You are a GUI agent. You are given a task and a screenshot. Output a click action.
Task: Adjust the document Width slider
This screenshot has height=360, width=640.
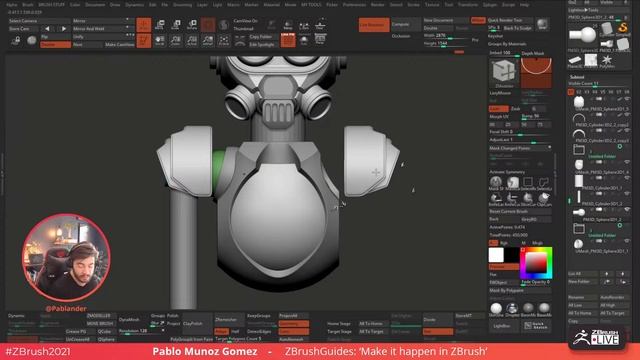[x=446, y=36]
